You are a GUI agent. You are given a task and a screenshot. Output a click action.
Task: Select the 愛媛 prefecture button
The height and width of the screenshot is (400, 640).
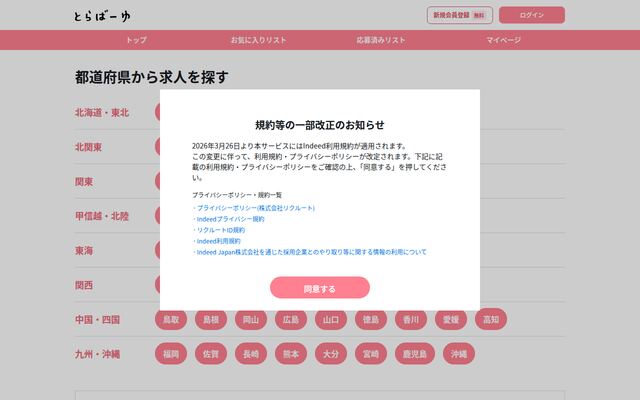(x=451, y=319)
